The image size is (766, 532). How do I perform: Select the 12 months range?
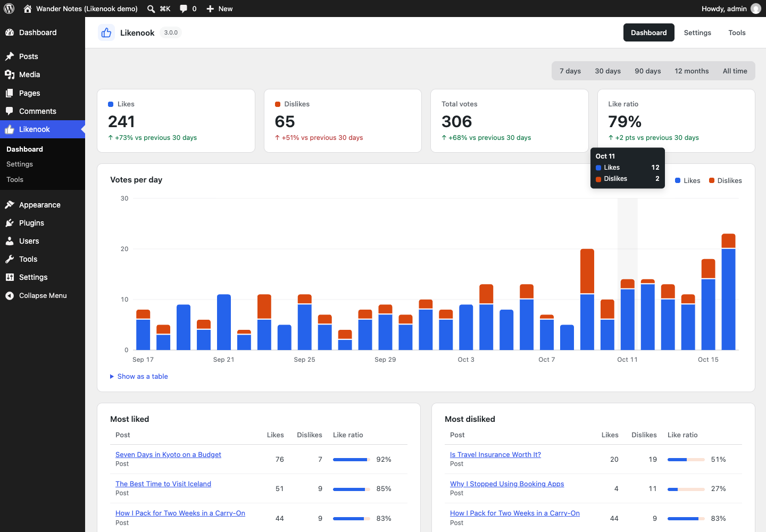click(692, 71)
